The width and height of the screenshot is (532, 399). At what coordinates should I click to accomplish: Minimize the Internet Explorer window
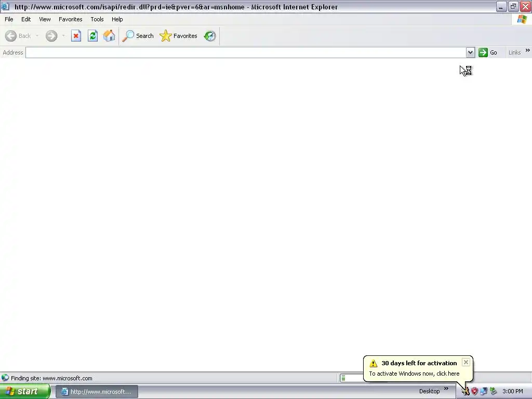[501, 6]
